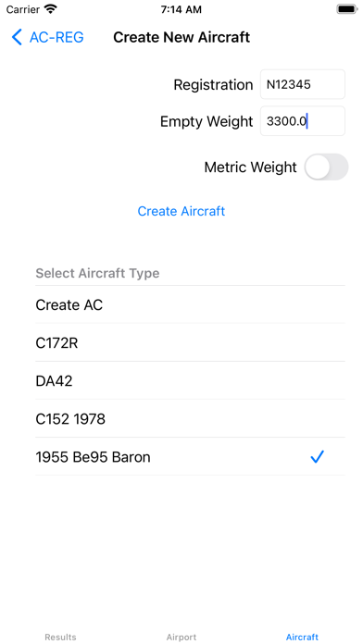
Task: Go back to AC-REG screen
Action: [x=47, y=37]
